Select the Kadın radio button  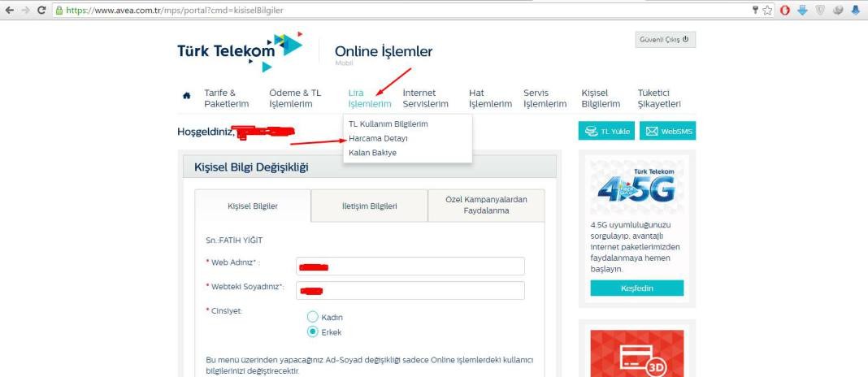pos(313,317)
